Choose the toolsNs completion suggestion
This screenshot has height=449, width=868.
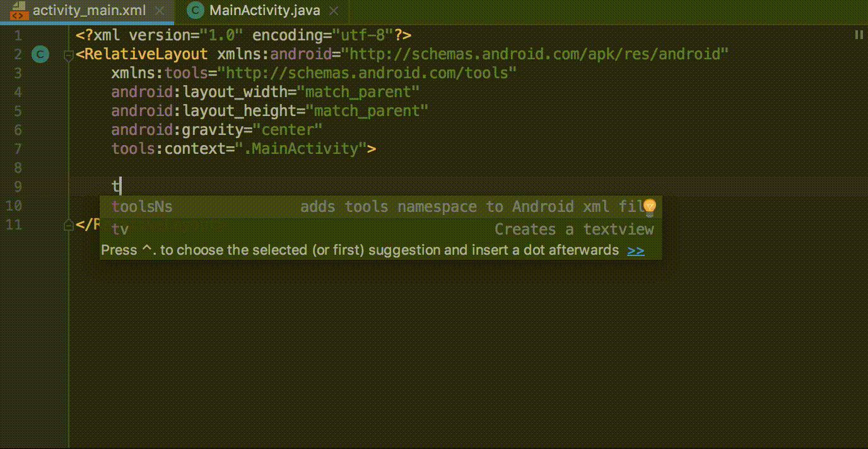coord(142,207)
